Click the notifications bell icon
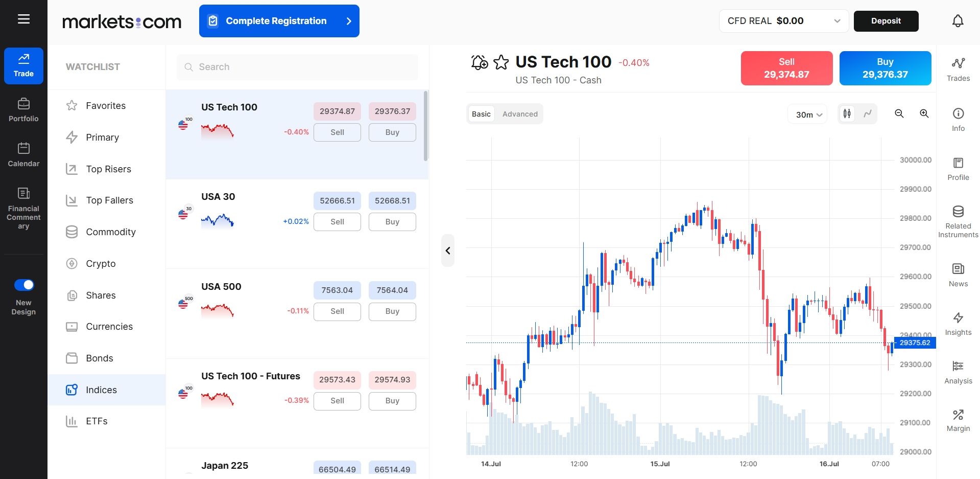 click(958, 21)
